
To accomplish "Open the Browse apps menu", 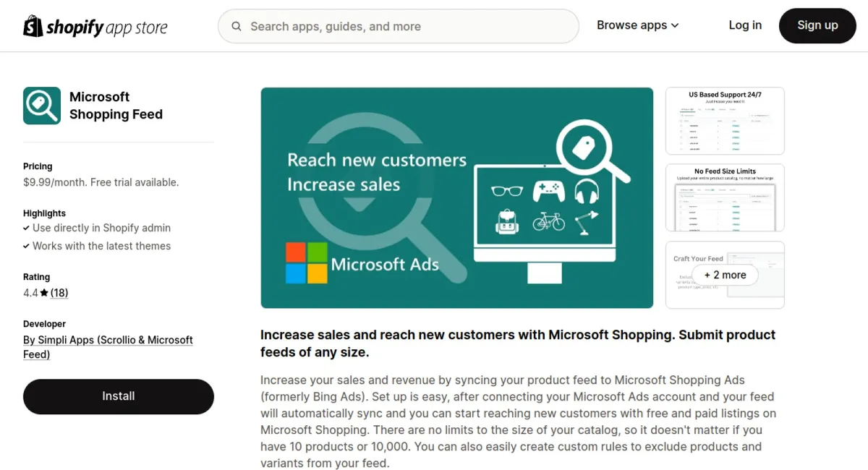I will coord(631,25).
